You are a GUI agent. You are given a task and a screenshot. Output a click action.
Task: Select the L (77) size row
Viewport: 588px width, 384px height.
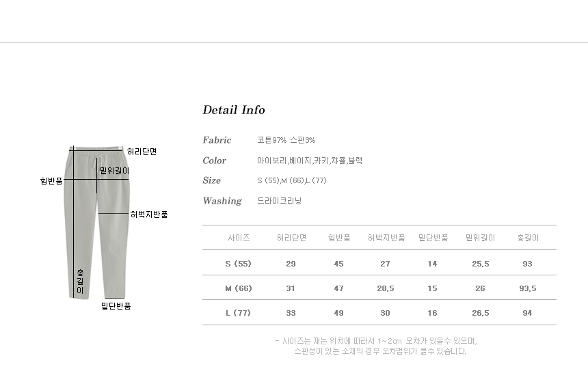point(379,313)
